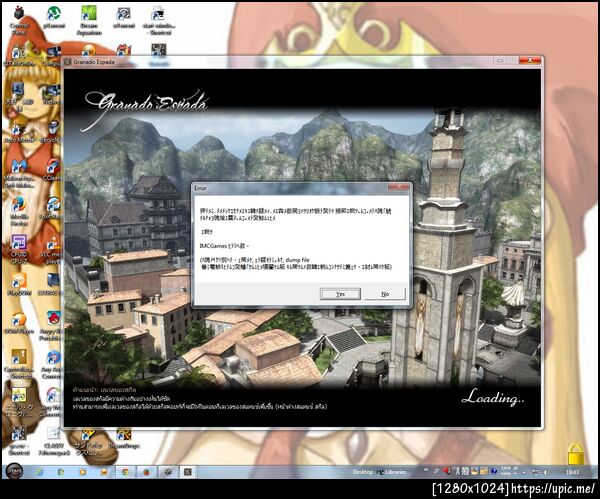Open Internet Explorer from the taskbar
The image size is (600, 499).
click(39, 472)
